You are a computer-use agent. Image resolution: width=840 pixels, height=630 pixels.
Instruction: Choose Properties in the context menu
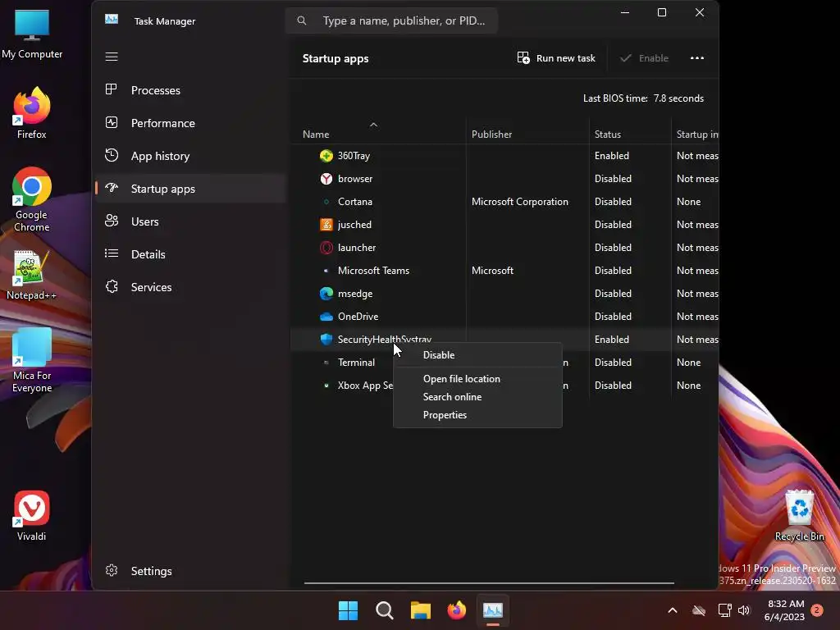click(477, 415)
